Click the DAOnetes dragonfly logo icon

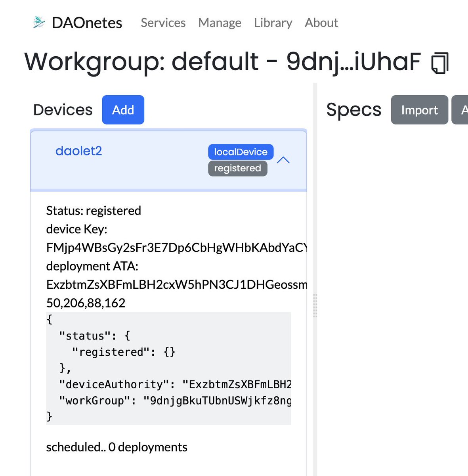[39, 22]
